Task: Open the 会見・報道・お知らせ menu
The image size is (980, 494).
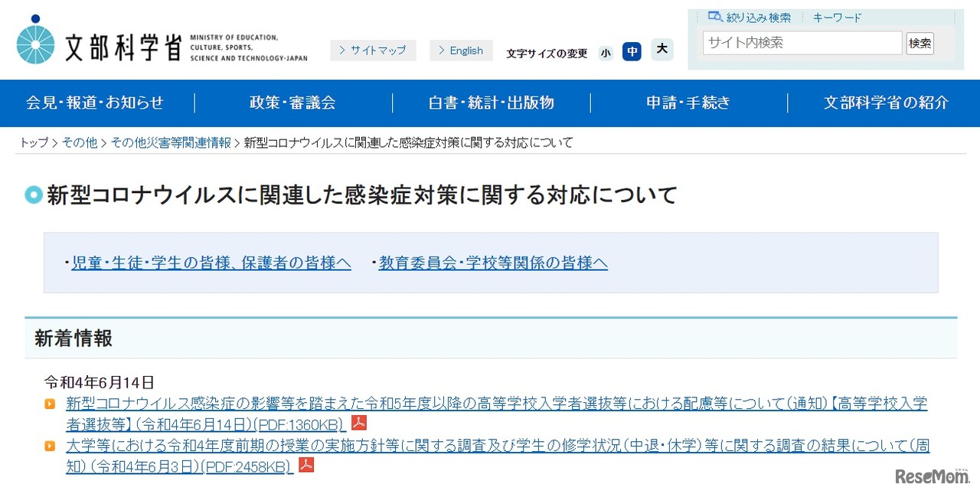Action: [95, 103]
